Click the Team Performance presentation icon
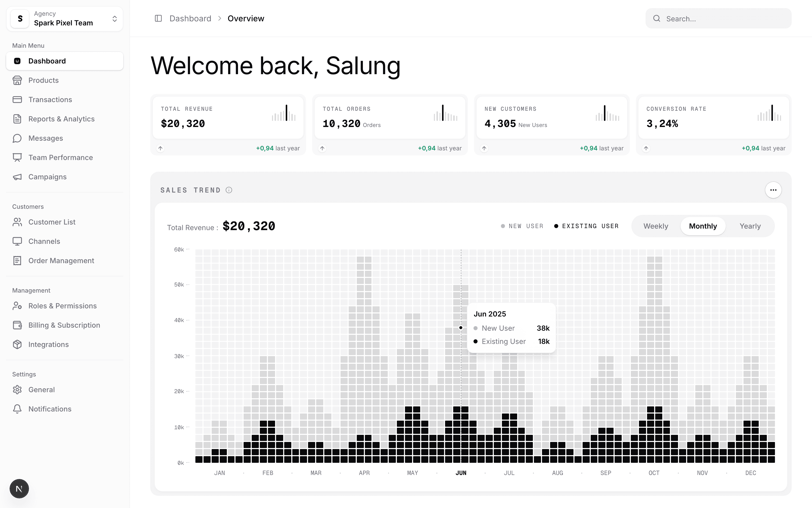Screen dimensions: 812x508 pos(17,157)
